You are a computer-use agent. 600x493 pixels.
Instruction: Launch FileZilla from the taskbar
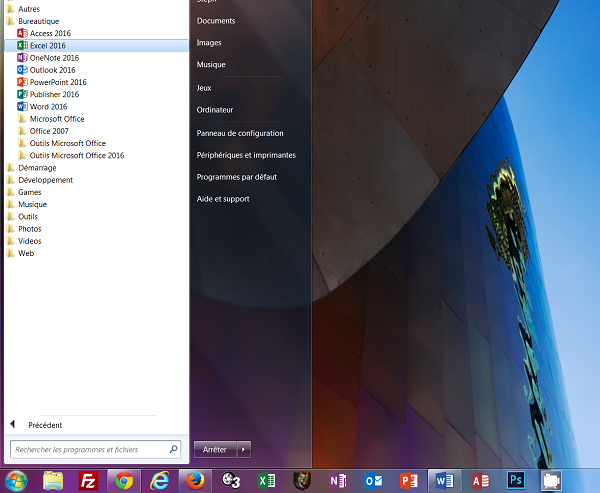(88, 481)
